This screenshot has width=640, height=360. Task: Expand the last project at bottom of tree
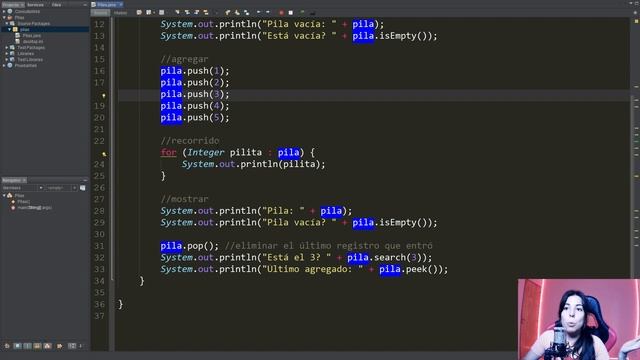[4, 65]
